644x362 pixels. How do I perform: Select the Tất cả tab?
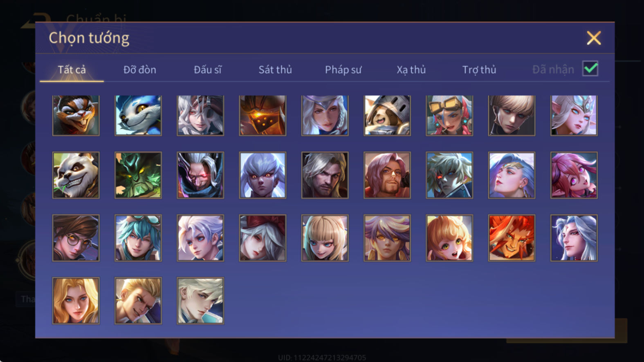click(72, 69)
